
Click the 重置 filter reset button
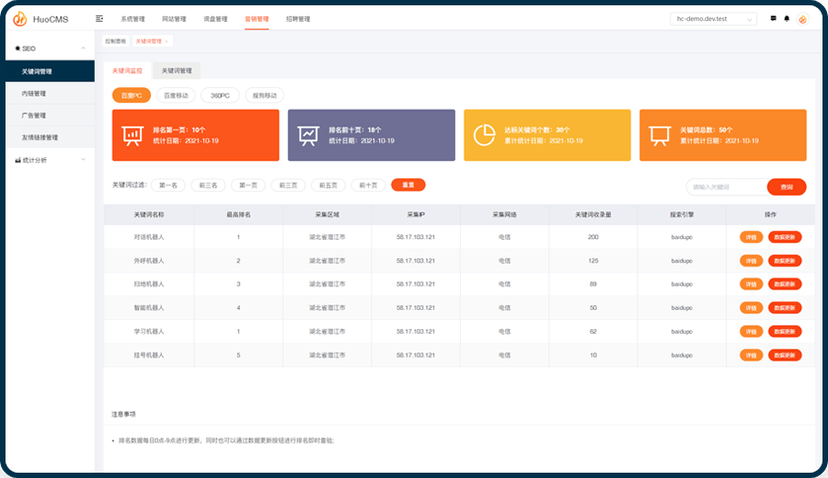point(408,185)
